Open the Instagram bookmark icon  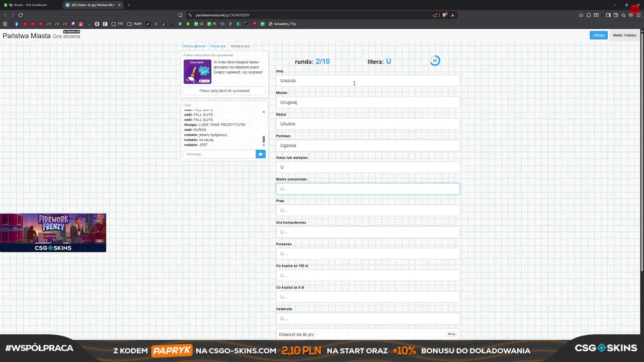pyautogui.click(x=81, y=24)
